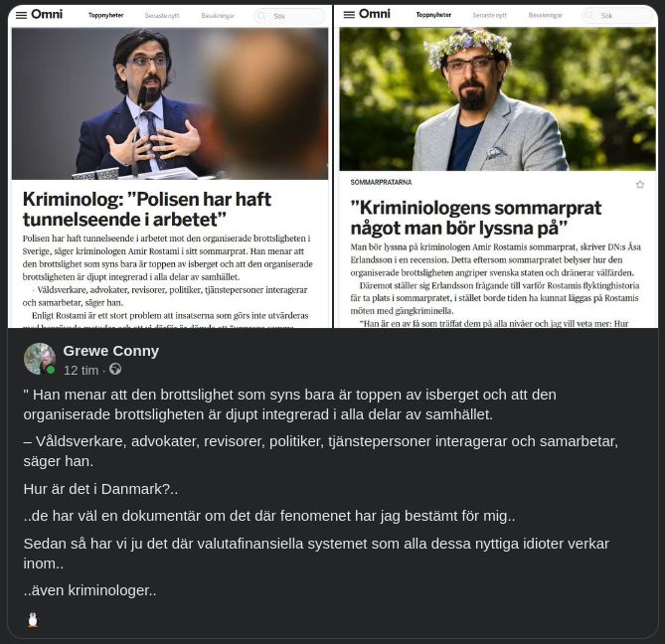Click the star bookmark icon on Sommarpratarna article

pyautogui.click(x=640, y=185)
